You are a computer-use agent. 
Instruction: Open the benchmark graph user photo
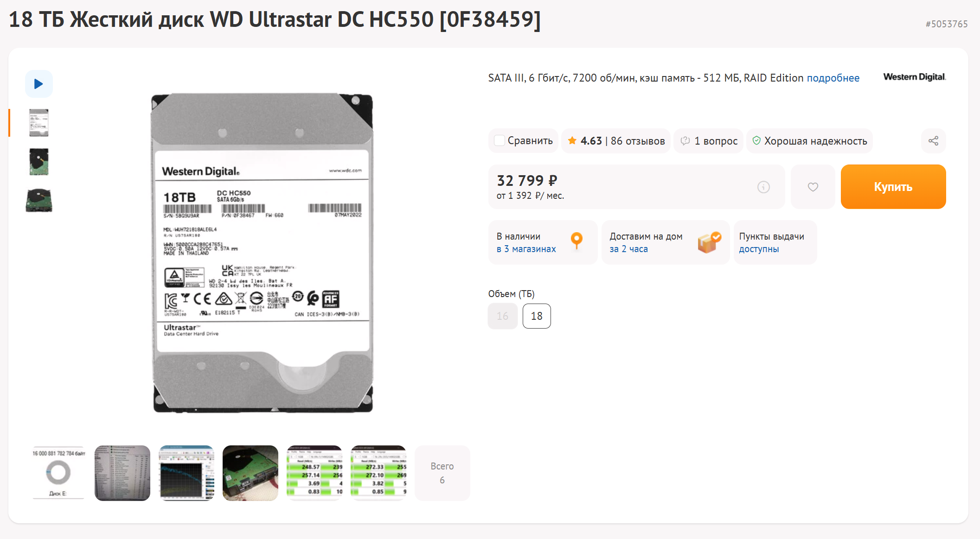(186, 473)
